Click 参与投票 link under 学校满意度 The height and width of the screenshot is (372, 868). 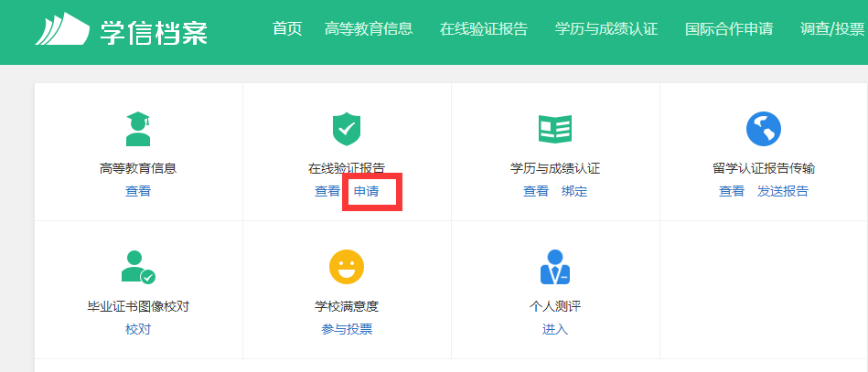(x=347, y=329)
